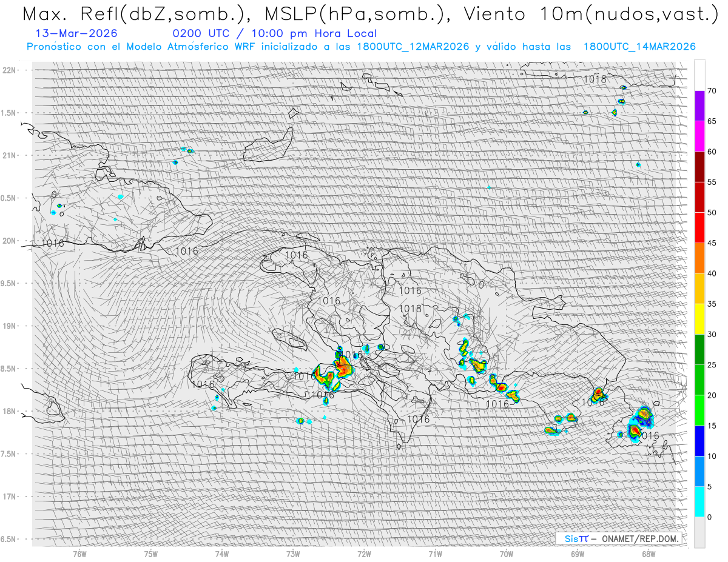Click the colorbar label '55'

point(712,182)
